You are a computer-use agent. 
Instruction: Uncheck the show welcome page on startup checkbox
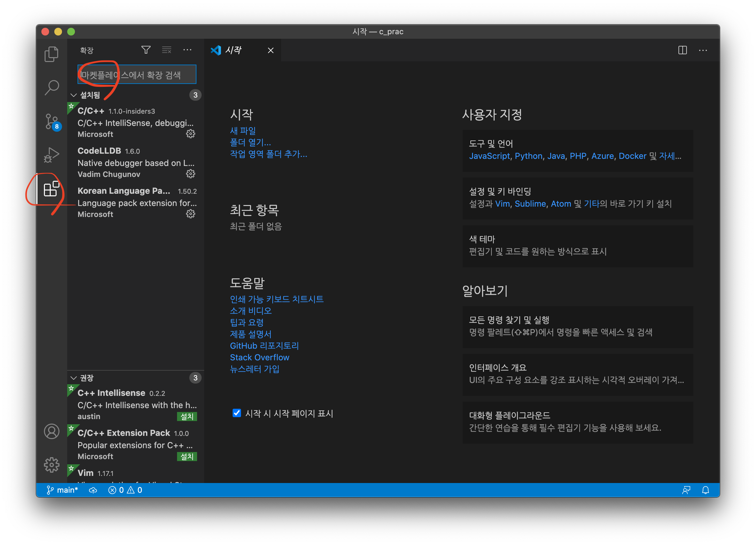click(237, 413)
